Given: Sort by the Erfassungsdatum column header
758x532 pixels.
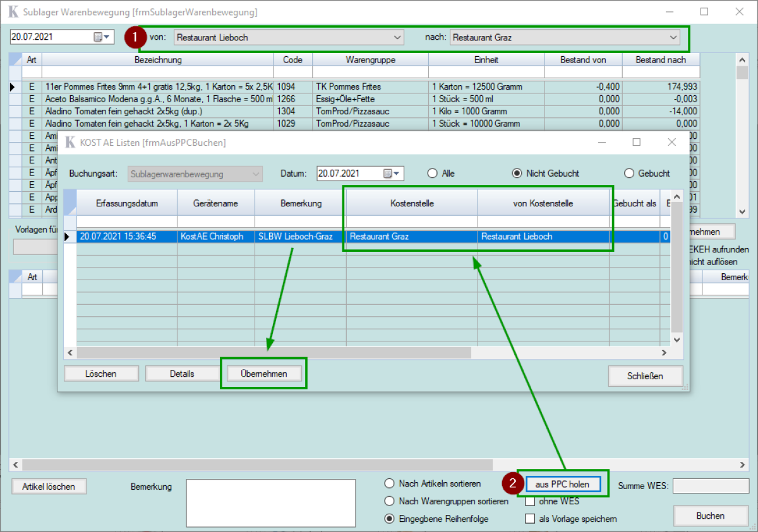Looking at the screenshot, I should 127,203.
